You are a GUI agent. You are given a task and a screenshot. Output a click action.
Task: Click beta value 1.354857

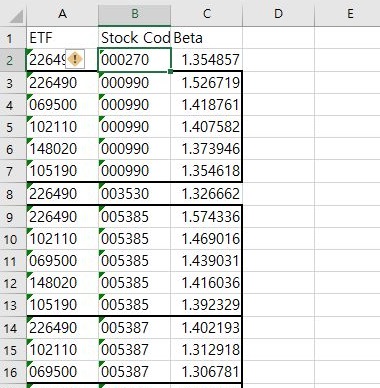206,60
